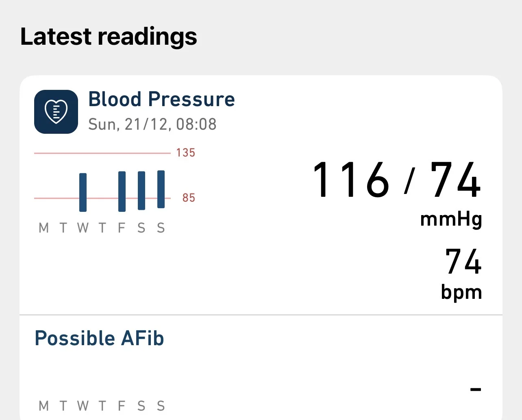Click the F day label under blood pressure chart

coord(122,228)
